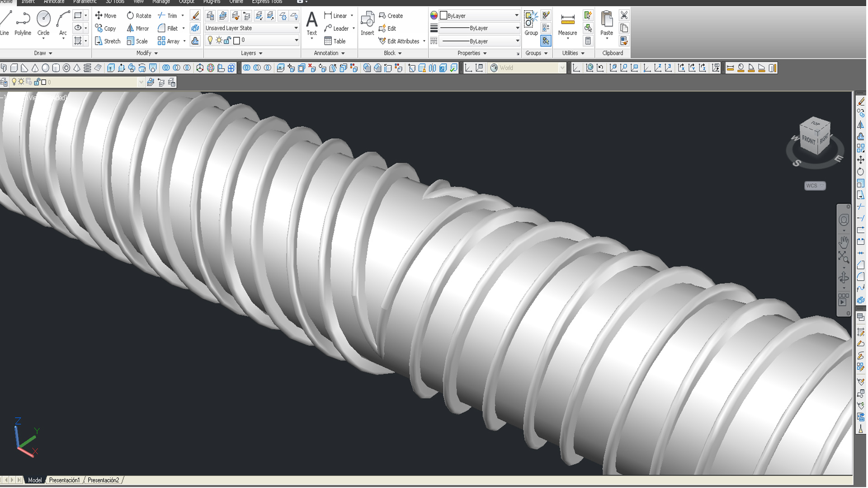Image resolution: width=868 pixels, height=488 pixels.
Task: Click the Orbit icon in navigation bar
Action: [844, 277]
